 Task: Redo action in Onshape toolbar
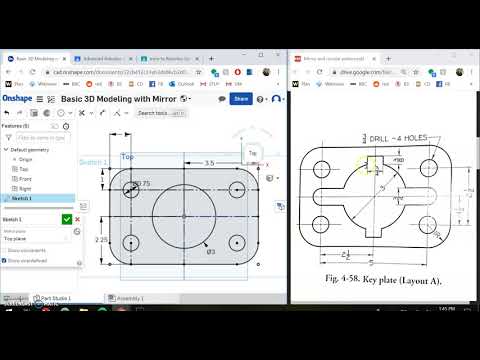click(19, 113)
